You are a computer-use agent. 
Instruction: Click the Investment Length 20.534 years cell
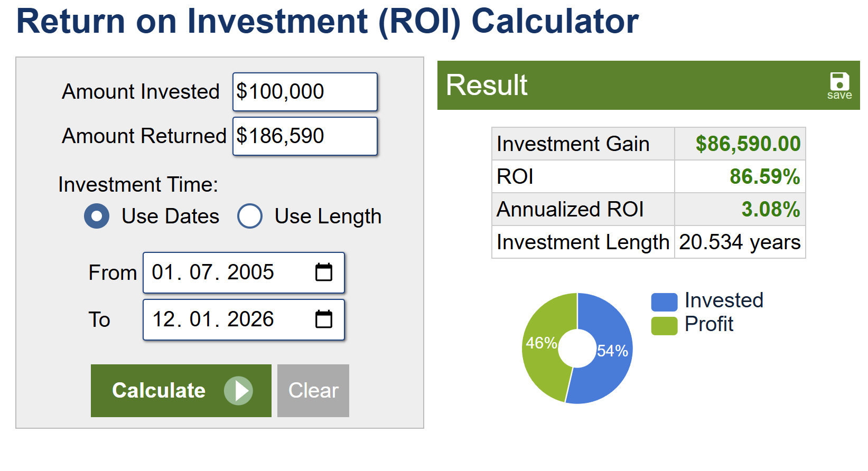[x=740, y=242]
